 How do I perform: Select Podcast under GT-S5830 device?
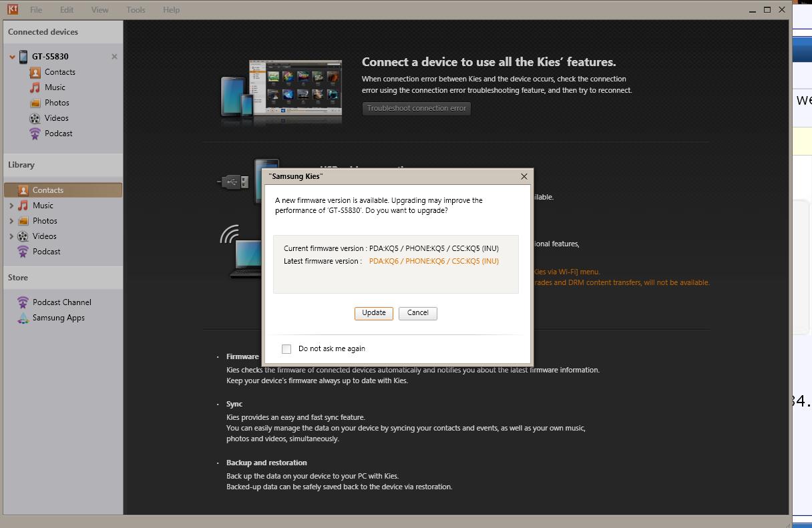[59, 134]
